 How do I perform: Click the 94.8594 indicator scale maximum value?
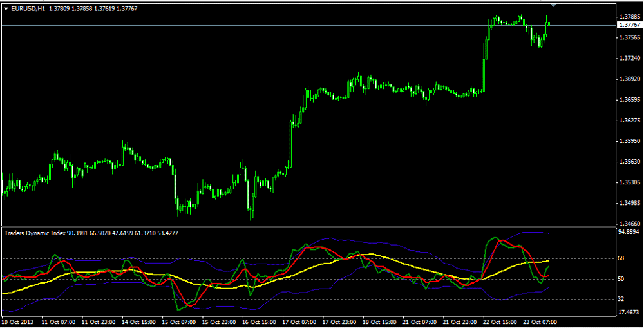pyautogui.click(x=629, y=231)
